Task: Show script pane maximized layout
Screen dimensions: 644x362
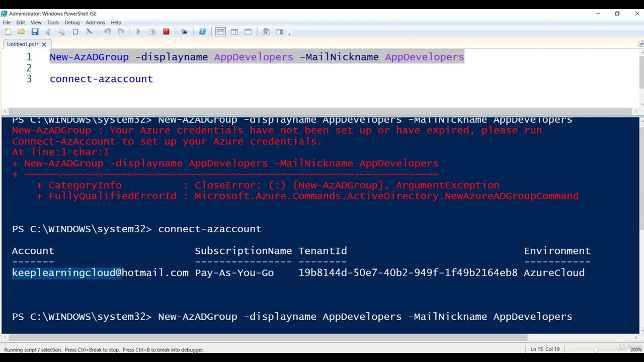Action: click(248, 32)
